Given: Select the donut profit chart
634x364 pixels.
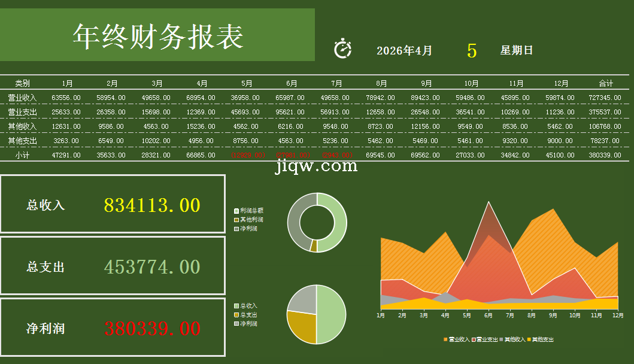Looking at the screenshot, I should [317, 222].
